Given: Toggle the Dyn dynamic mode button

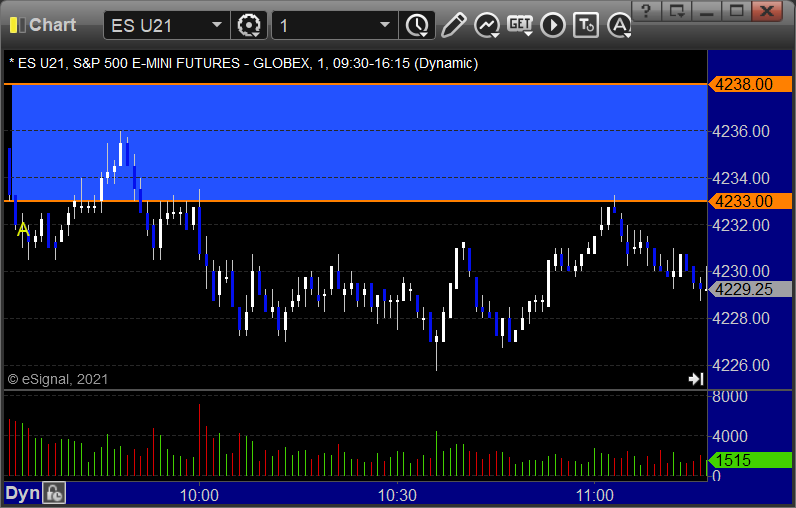Looking at the screenshot, I should click(22, 493).
